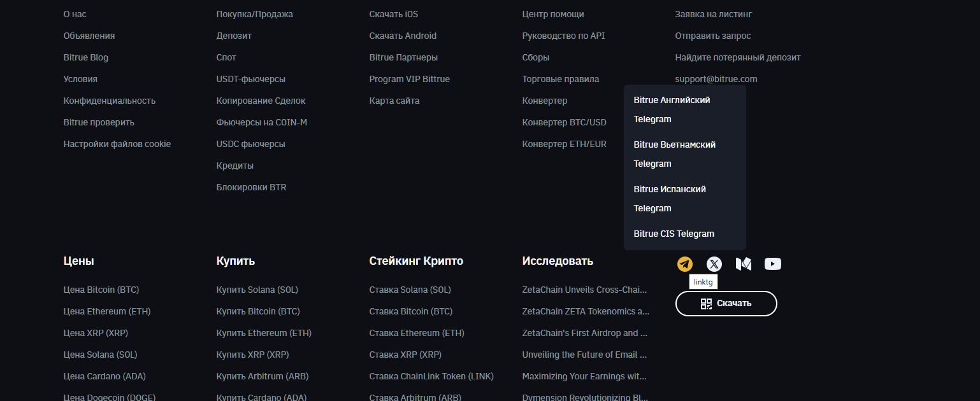Open the Medium social icon
Image resolution: width=980 pixels, height=401 pixels.
(744, 264)
